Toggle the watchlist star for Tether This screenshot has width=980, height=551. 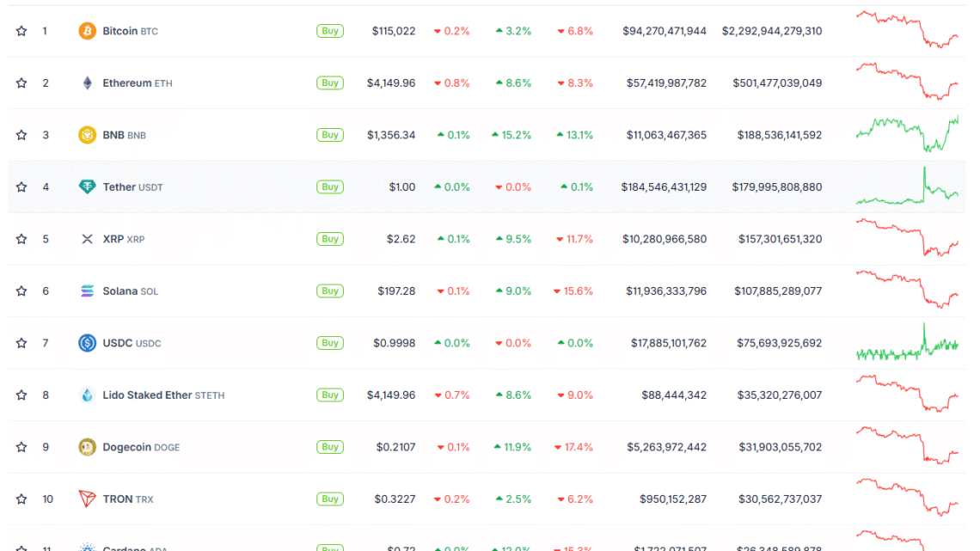[x=21, y=187]
